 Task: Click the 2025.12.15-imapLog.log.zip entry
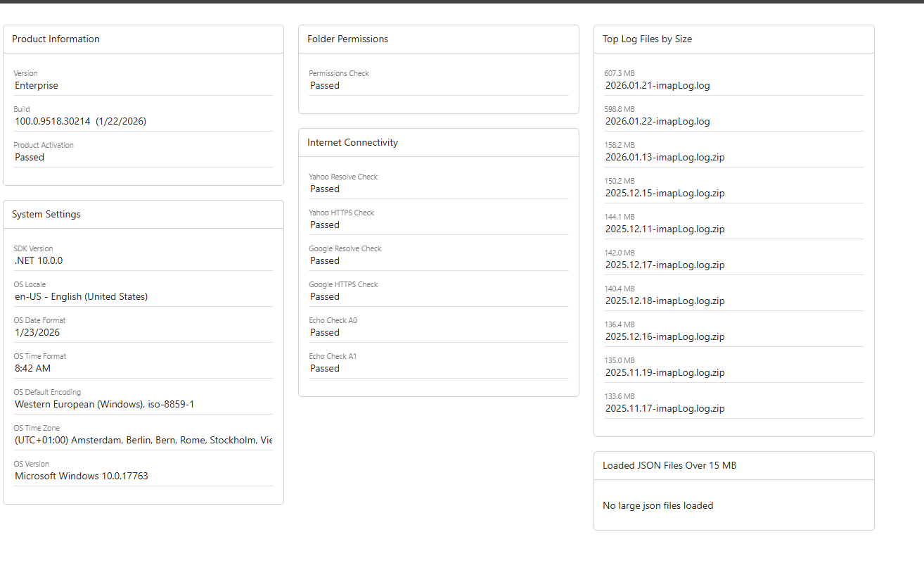pyautogui.click(x=665, y=194)
